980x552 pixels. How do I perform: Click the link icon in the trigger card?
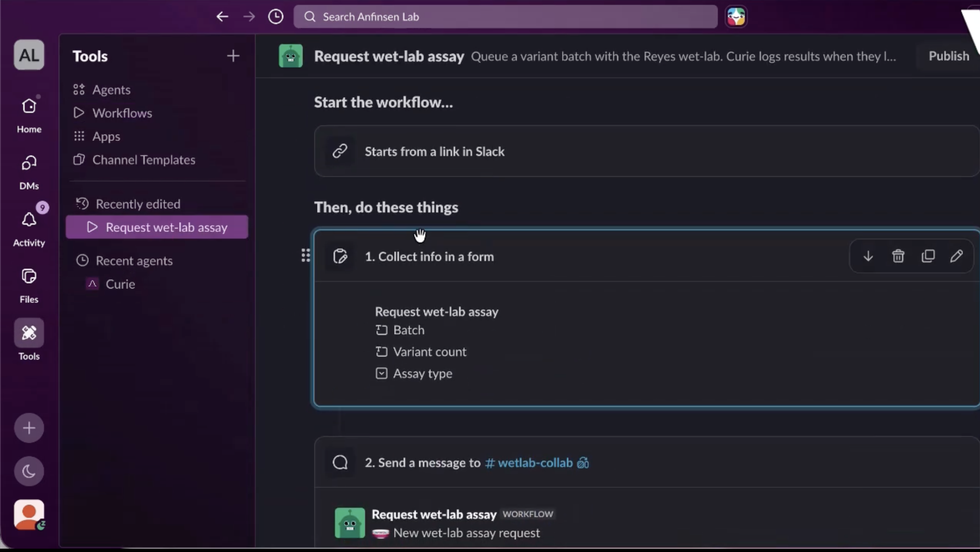340,151
